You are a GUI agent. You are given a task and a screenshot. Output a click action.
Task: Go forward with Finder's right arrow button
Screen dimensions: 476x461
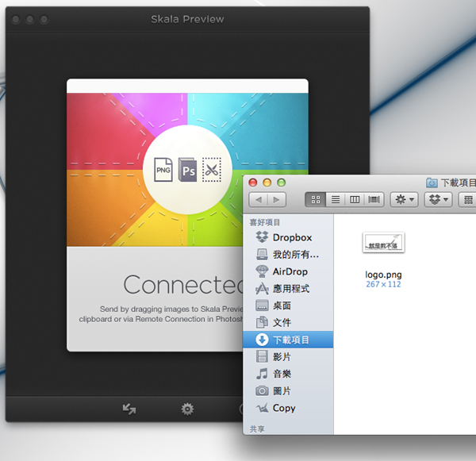[277, 199]
